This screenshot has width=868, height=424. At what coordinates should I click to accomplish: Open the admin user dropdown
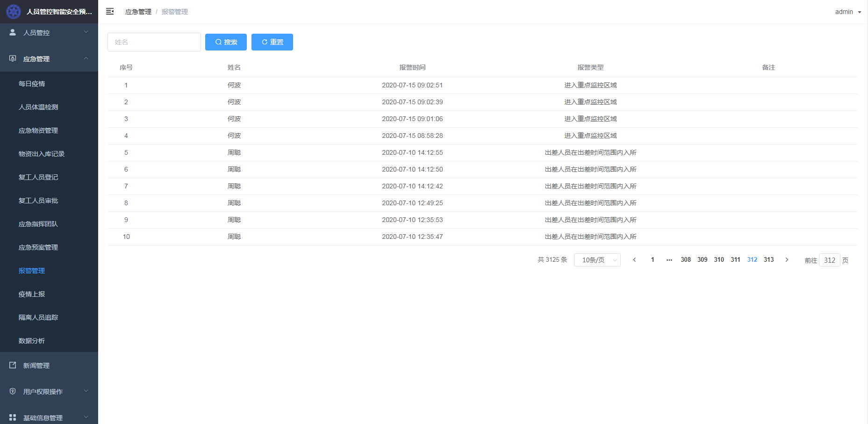[x=848, y=12]
